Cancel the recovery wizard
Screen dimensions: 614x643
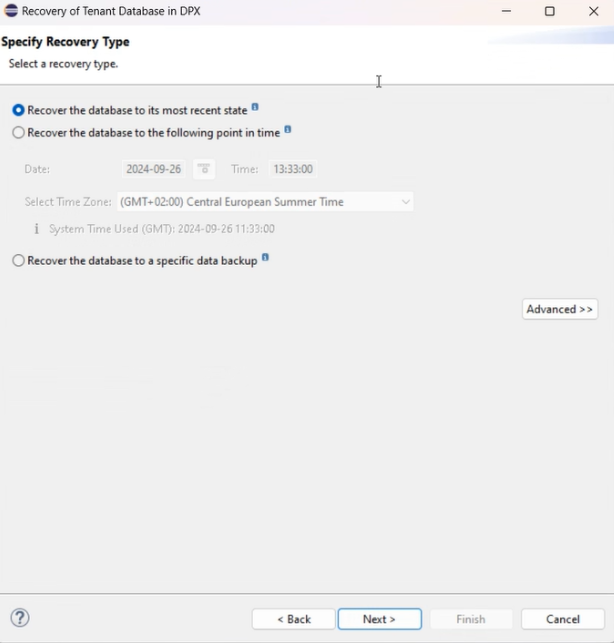(x=562, y=620)
